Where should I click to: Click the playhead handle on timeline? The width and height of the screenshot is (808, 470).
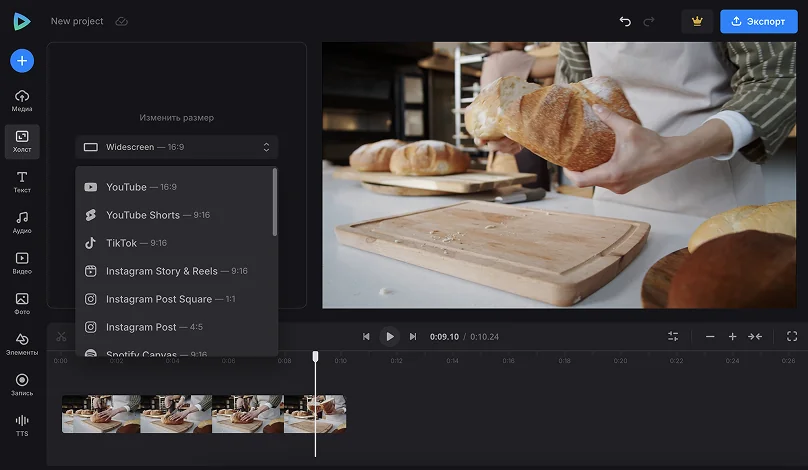coord(315,356)
